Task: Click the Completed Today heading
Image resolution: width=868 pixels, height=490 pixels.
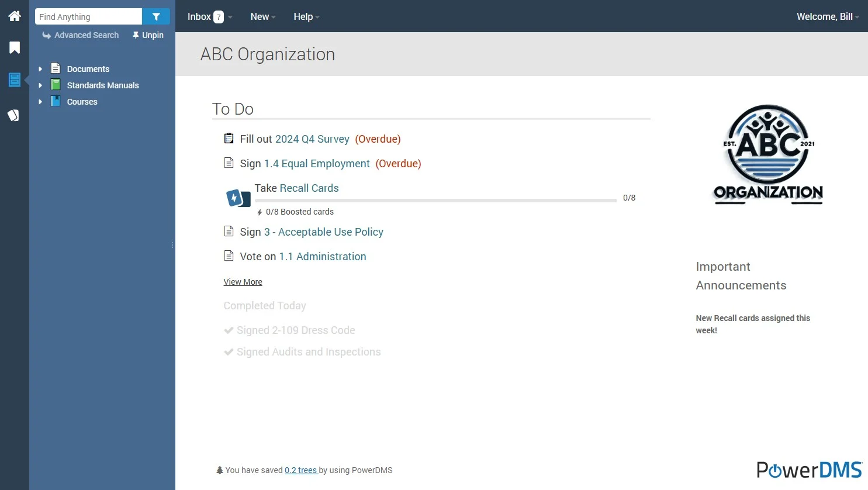Action: [x=265, y=305]
